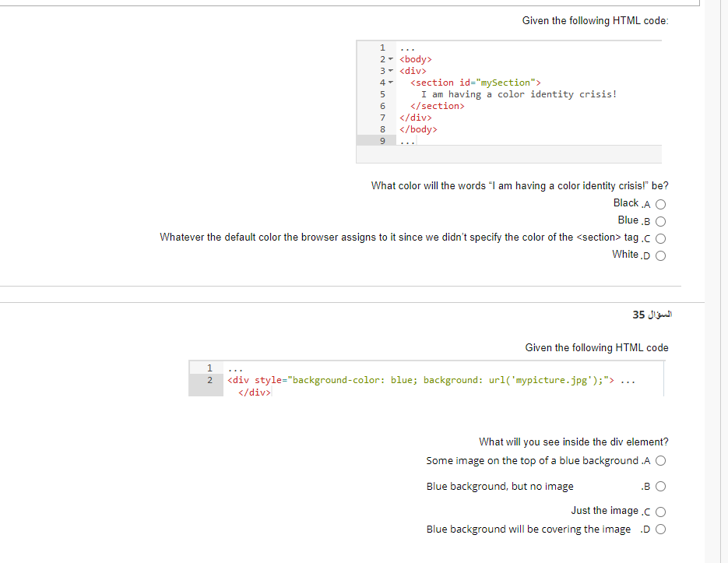Click the section id="mySection" opening tag

point(476,83)
